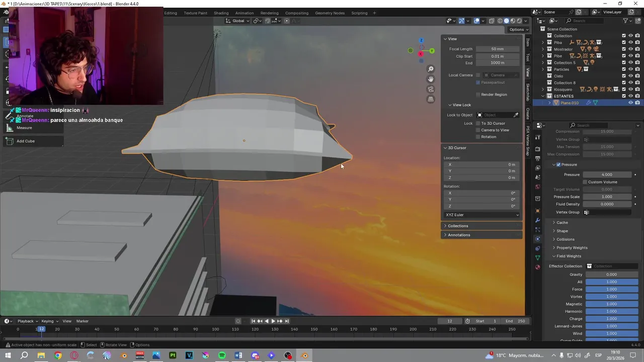Screen dimensions: 644x362
Task: Open Chrome from Windows taskbar
Action: [58, 355]
